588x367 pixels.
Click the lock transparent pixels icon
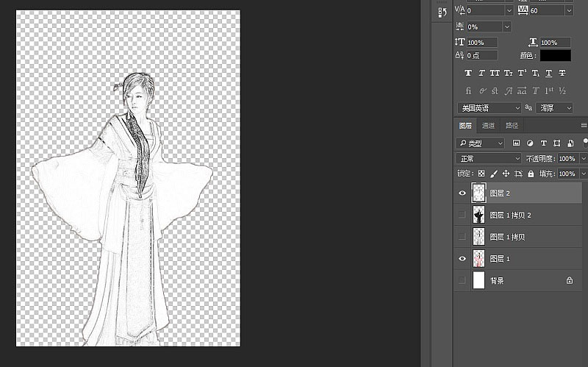481,174
